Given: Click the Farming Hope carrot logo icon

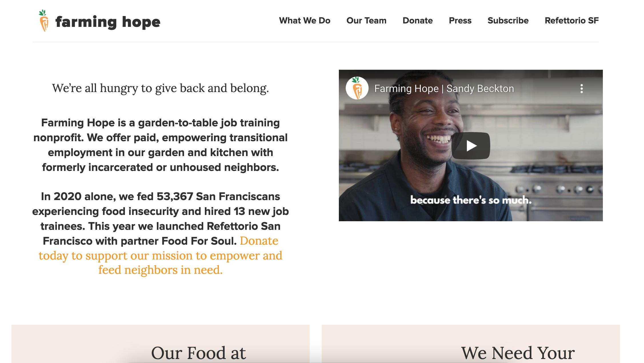Looking at the screenshot, I should (43, 21).
